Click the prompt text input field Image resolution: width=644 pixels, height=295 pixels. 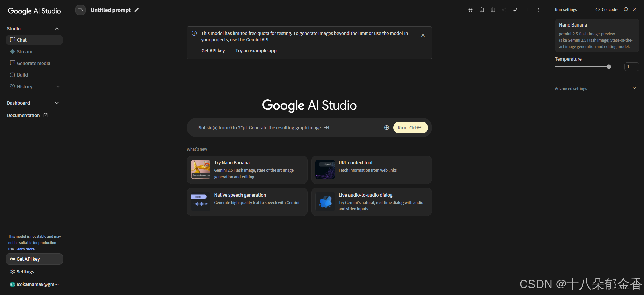point(288,128)
